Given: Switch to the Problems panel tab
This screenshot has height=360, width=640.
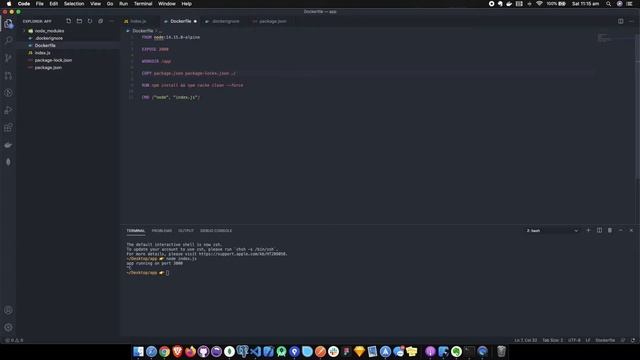Looking at the screenshot, I should 162,231.
